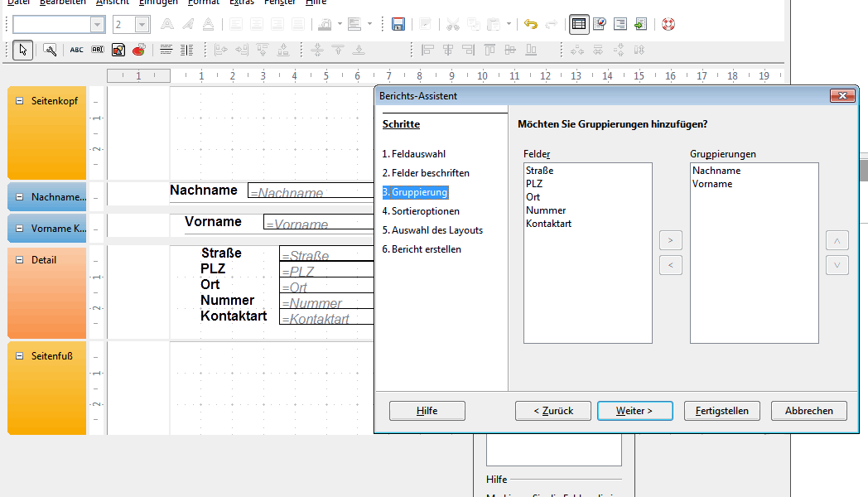Screen dimensions: 868x497
Task: Click the justified text alignment icon
Action: coord(298,24)
